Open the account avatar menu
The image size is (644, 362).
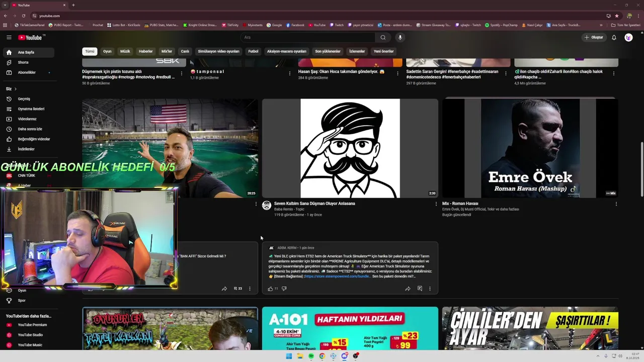(x=628, y=37)
